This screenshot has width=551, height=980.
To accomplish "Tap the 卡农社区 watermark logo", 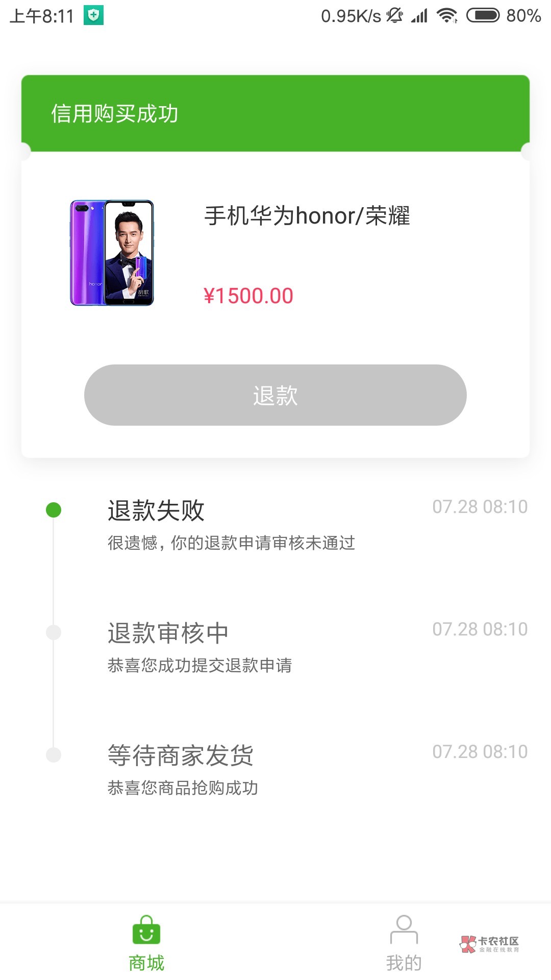I will [490, 944].
